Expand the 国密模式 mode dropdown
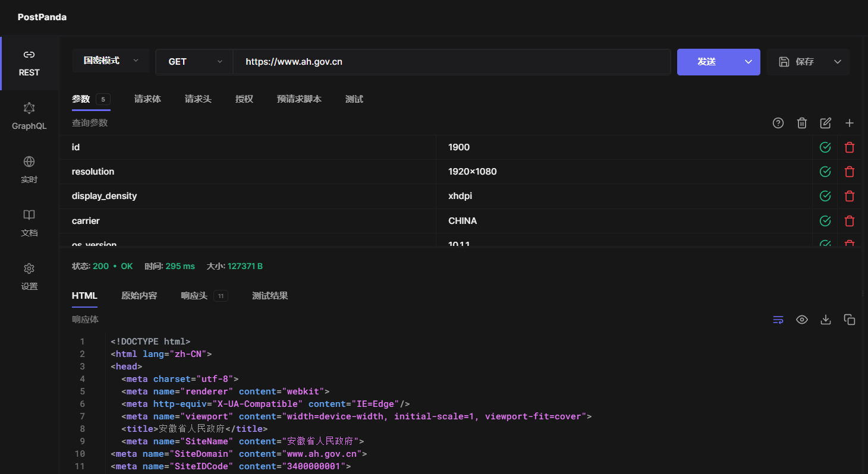Viewport: 868px width, 474px height. [x=110, y=60]
